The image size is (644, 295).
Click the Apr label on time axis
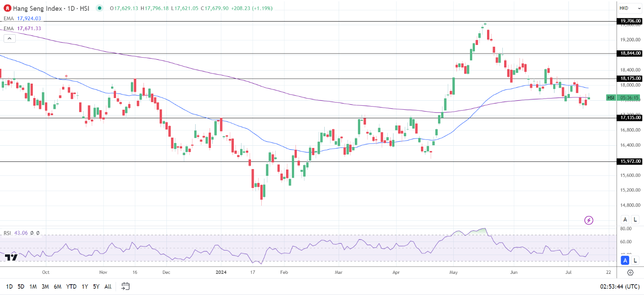[396, 273]
